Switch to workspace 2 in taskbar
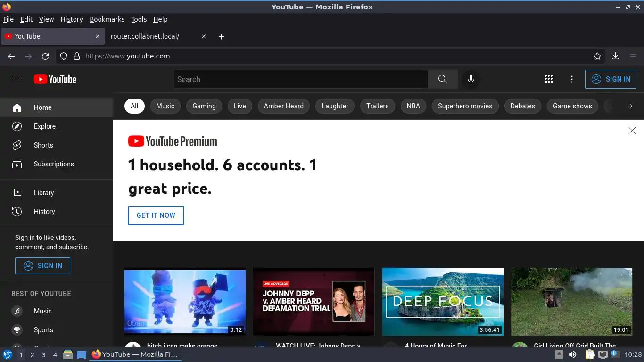The image size is (644, 362). pos(33,355)
